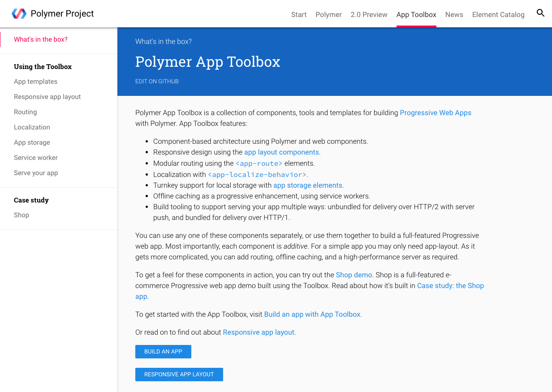
Task: Click EDIT ON GITHUB link
Action: click(157, 82)
